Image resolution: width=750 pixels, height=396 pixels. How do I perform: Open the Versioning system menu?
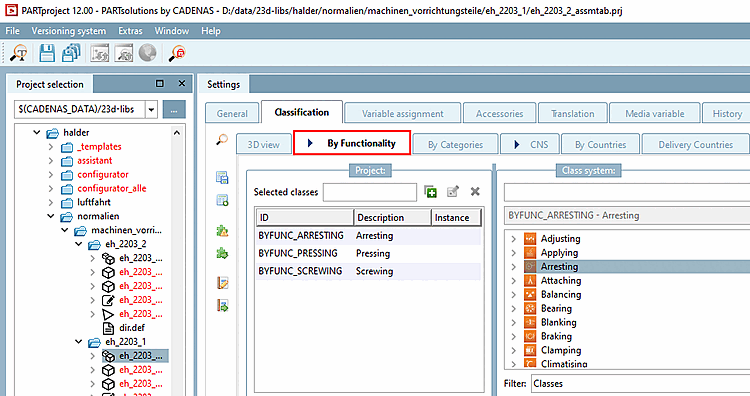tap(69, 31)
